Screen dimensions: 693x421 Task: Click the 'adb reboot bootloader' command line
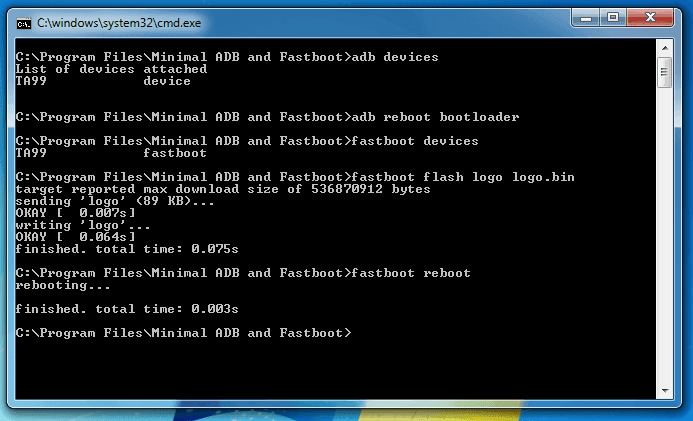click(x=267, y=117)
